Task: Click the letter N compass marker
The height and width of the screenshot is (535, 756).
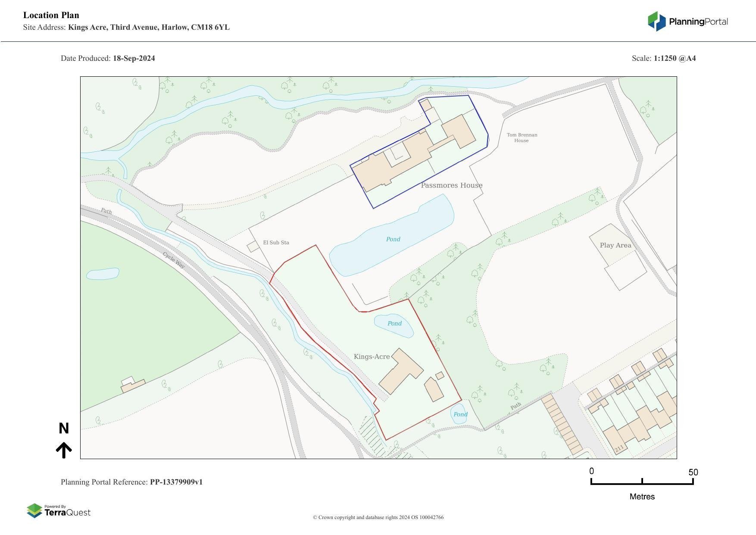Action: point(64,428)
